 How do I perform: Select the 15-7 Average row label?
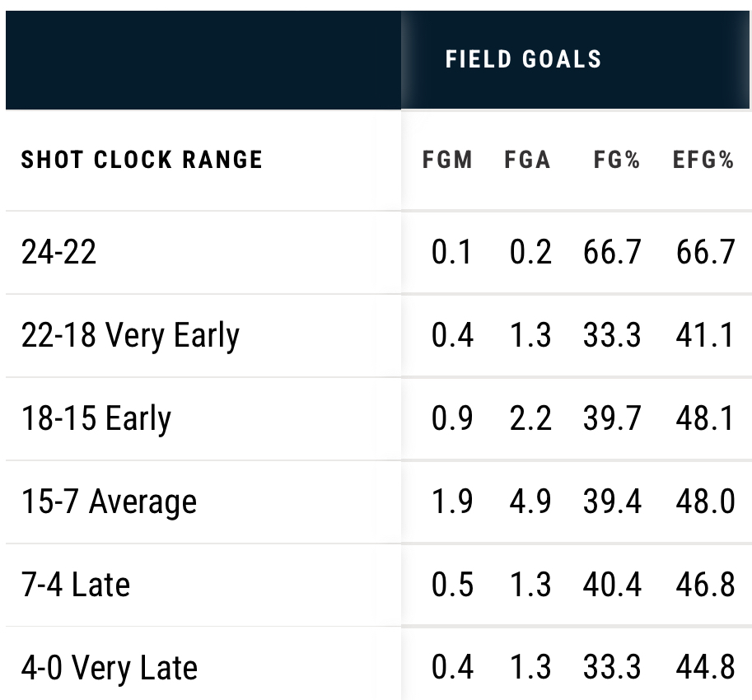[x=109, y=502]
